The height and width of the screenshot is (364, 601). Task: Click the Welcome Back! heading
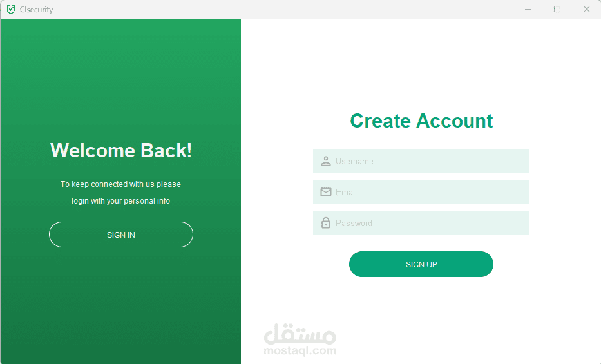coord(120,150)
